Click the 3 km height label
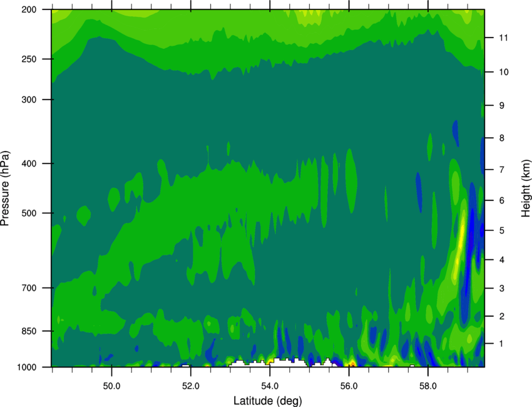The image size is (532, 407). point(501,289)
